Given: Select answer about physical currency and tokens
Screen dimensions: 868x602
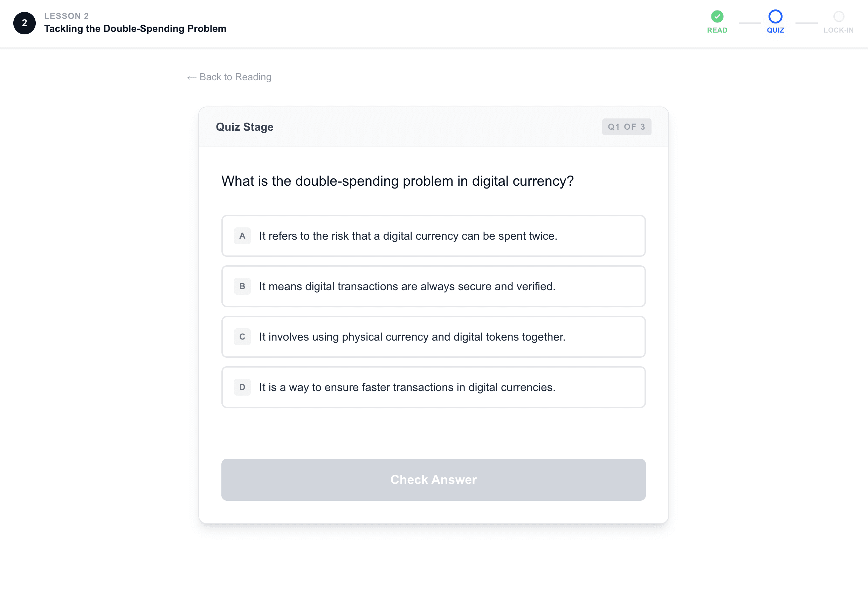Looking at the screenshot, I should [x=412, y=337].
